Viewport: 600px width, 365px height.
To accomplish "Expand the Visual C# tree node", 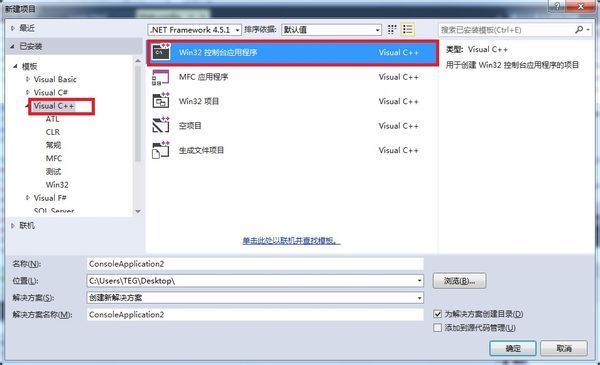I will pos(28,92).
